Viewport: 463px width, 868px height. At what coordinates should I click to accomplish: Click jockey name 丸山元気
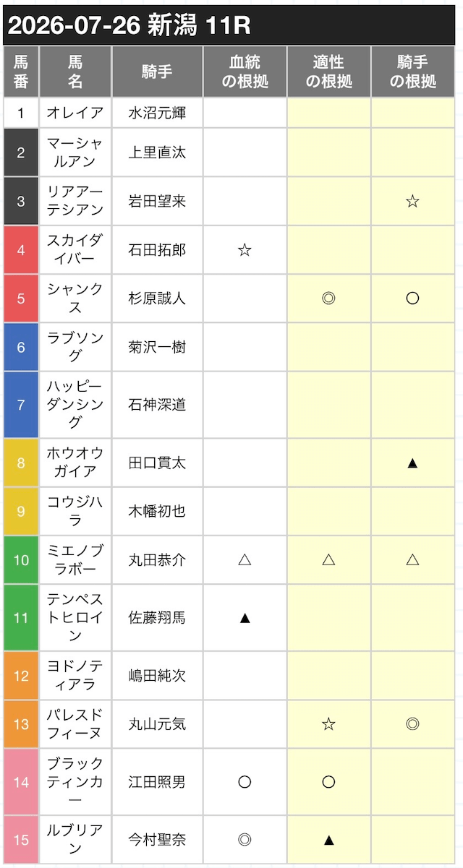tap(157, 723)
